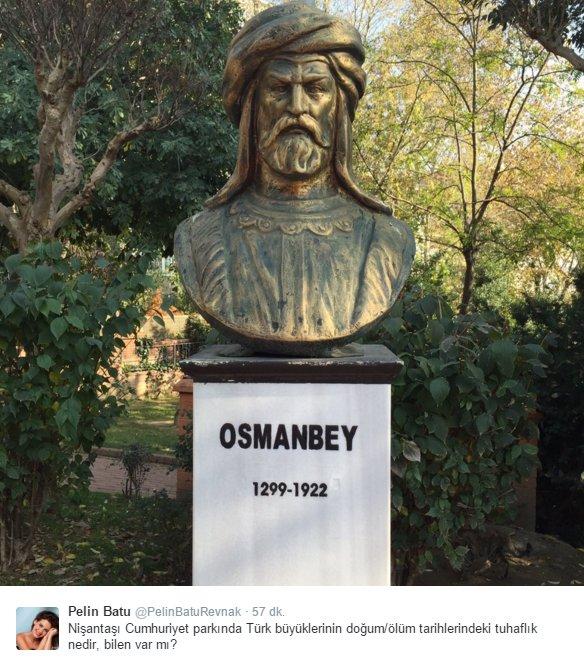584x658 pixels.
Task: Click the dark plinth under the bust
Action: pos(292,365)
